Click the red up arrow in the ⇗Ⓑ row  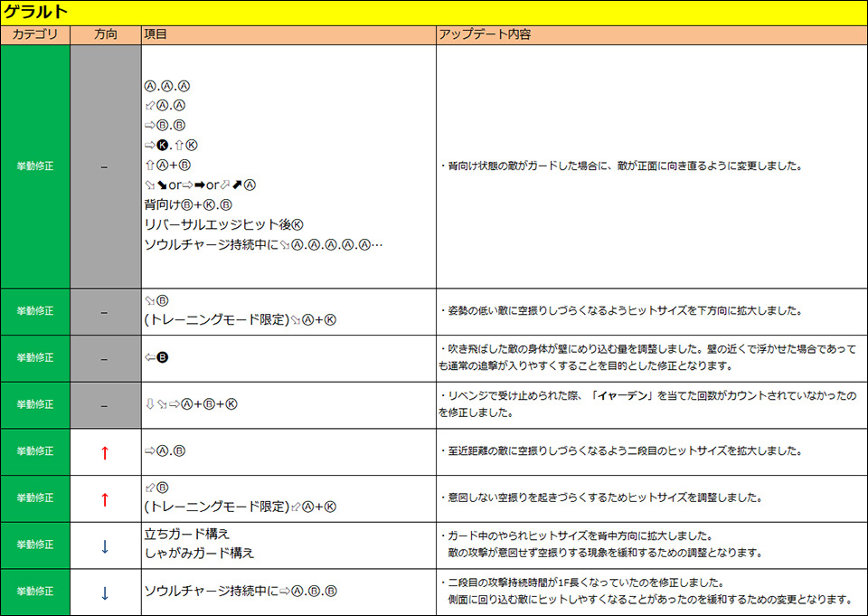coord(105,499)
